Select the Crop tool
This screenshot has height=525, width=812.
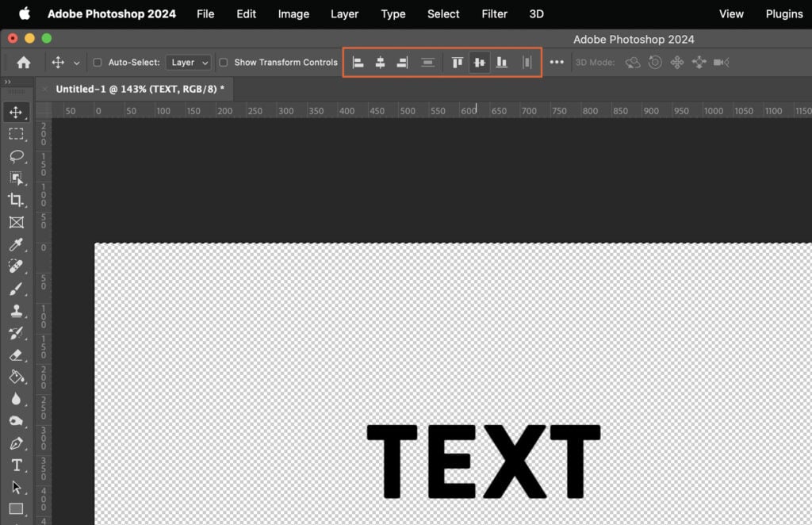17,201
